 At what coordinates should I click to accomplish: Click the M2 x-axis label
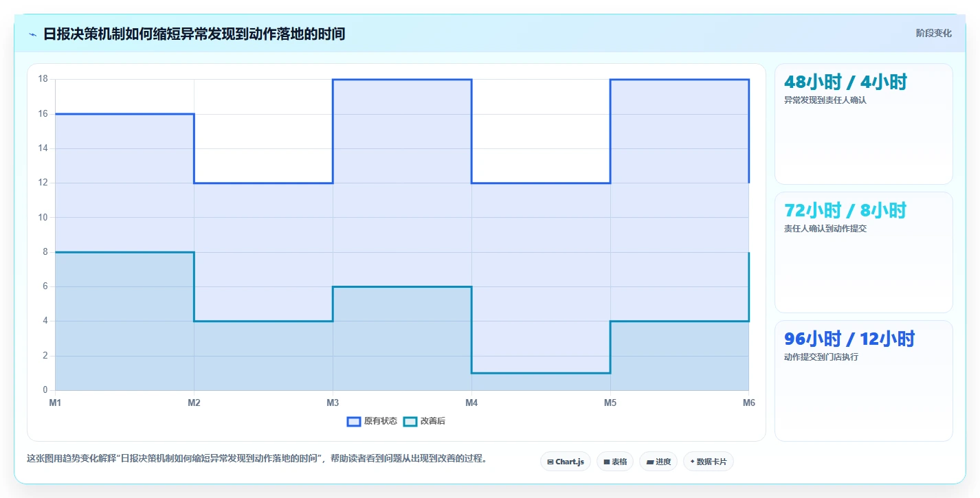194,403
